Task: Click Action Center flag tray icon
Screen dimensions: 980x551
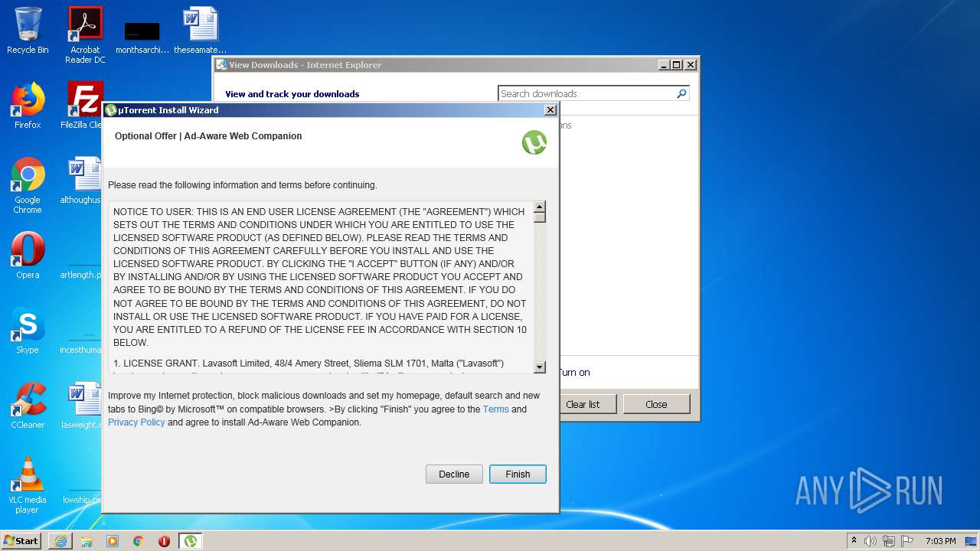Action: [x=906, y=541]
